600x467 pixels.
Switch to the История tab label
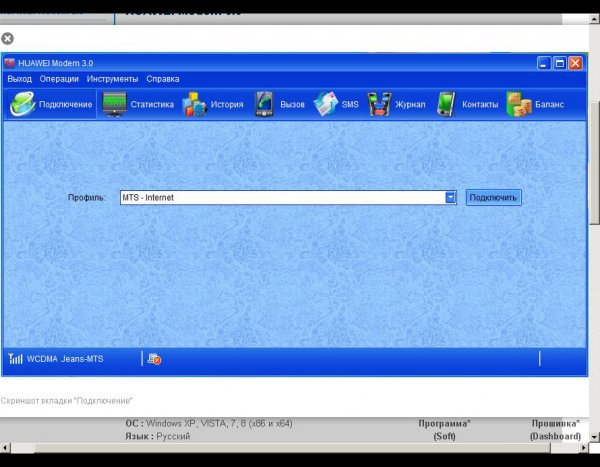click(x=227, y=104)
